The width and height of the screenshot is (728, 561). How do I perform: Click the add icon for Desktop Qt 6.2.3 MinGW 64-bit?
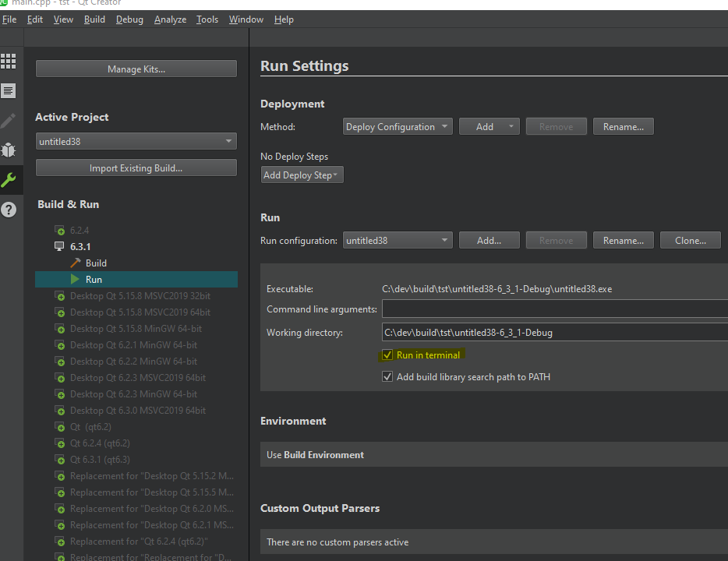(59, 394)
